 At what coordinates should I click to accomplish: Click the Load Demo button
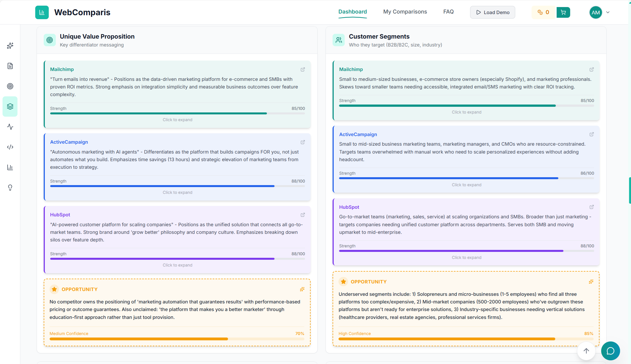492,12
